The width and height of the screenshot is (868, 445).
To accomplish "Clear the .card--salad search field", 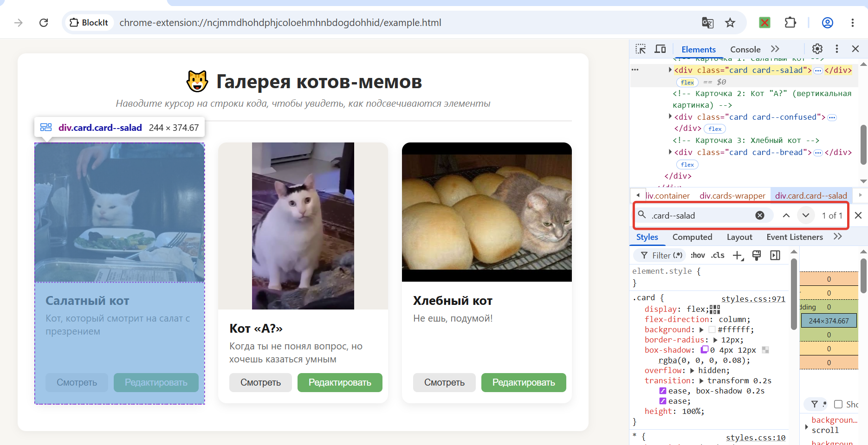I will coord(760,215).
